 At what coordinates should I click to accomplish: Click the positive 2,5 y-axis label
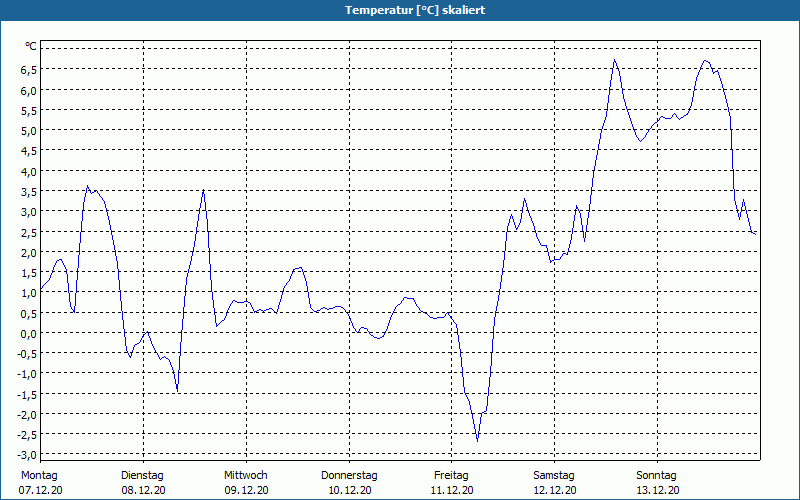point(29,232)
